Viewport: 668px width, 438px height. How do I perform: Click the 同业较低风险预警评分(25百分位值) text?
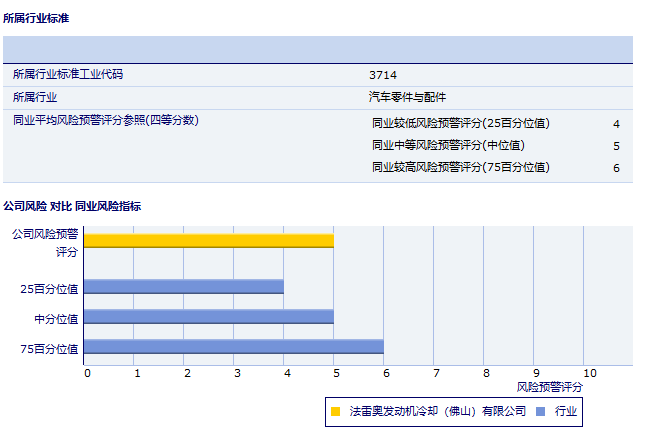[x=460, y=124]
